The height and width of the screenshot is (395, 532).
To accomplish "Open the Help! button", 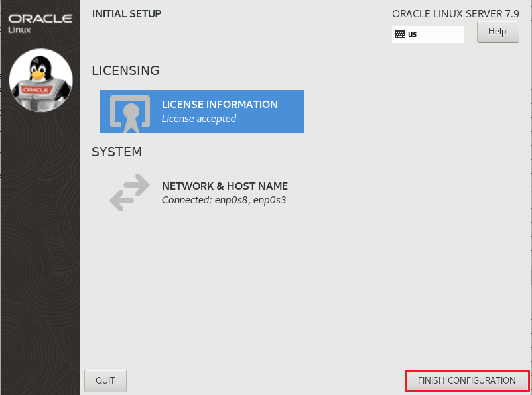I will (498, 32).
